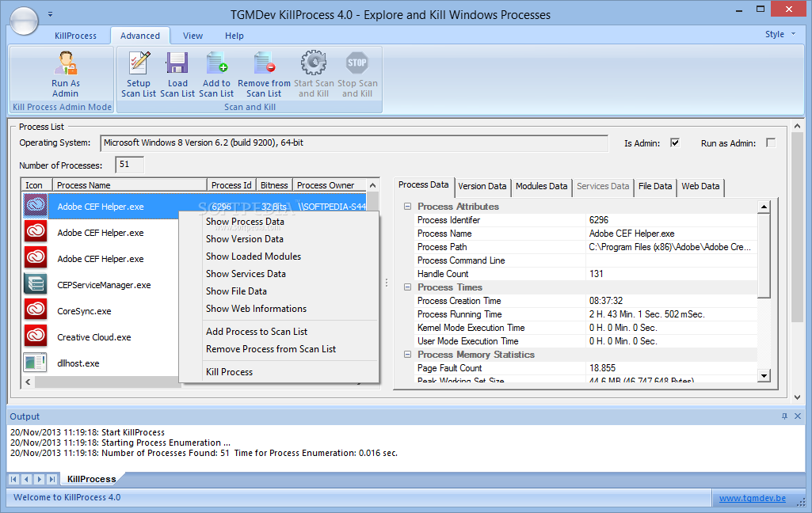Go to previous output tab arrow
The width and height of the screenshot is (812, 513).
pos(26,479)
